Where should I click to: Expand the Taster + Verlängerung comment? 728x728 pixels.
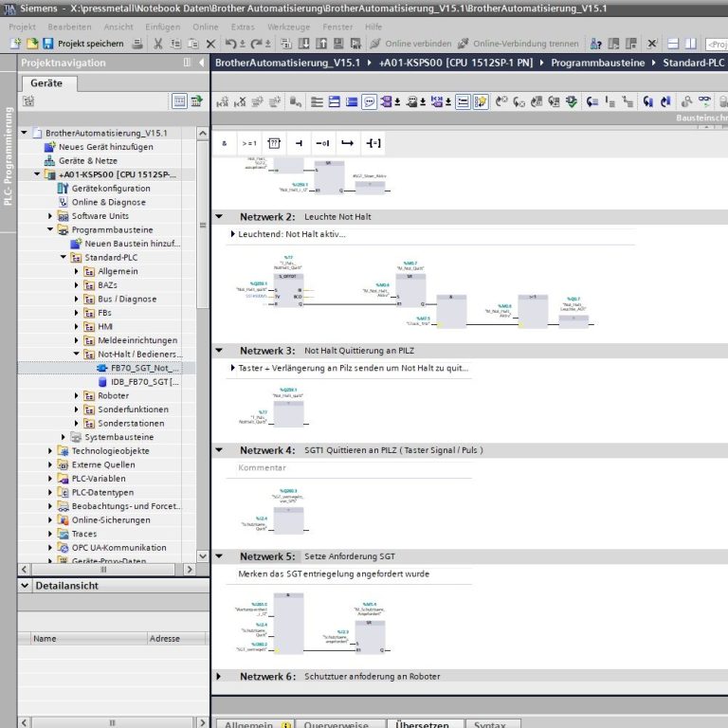[232, 368]
